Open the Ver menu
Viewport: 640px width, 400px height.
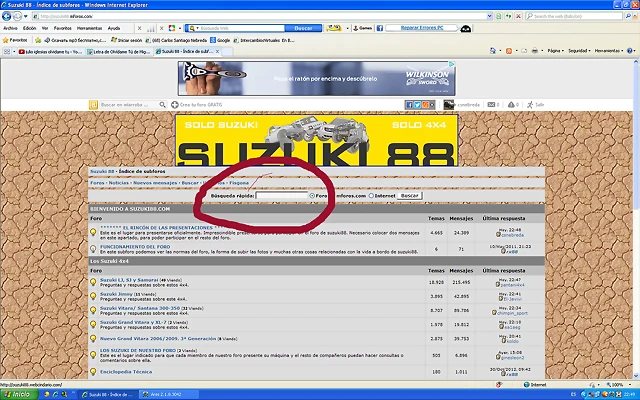coord(45,28)
